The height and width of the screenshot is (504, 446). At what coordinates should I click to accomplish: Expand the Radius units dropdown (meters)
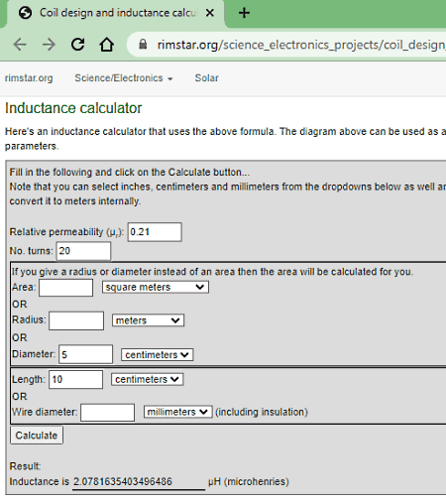(x=148, y=320)
